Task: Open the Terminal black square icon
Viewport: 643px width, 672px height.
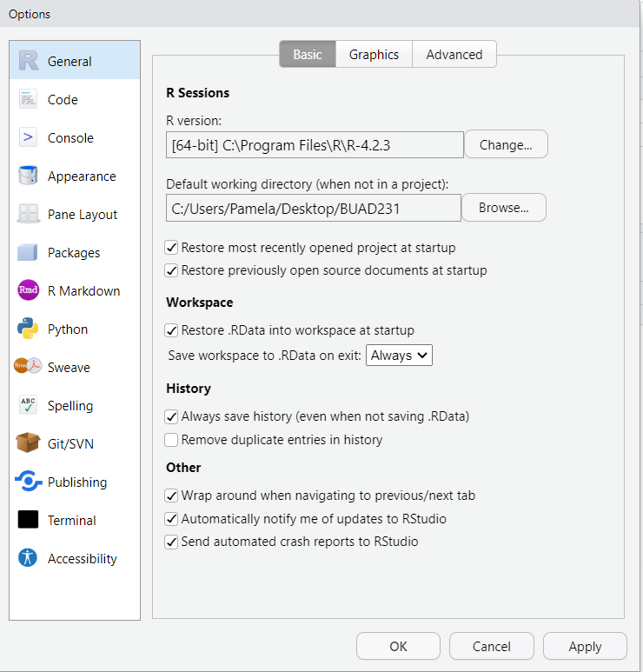Action: [x=29, y=519]
